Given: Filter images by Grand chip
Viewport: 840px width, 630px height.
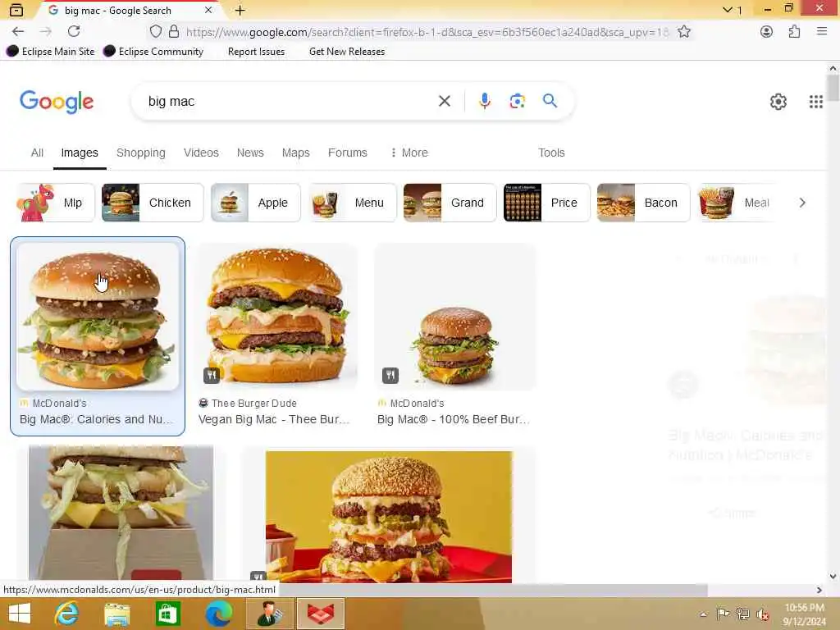Looking at the screenshot, I should tap(450, 203).
